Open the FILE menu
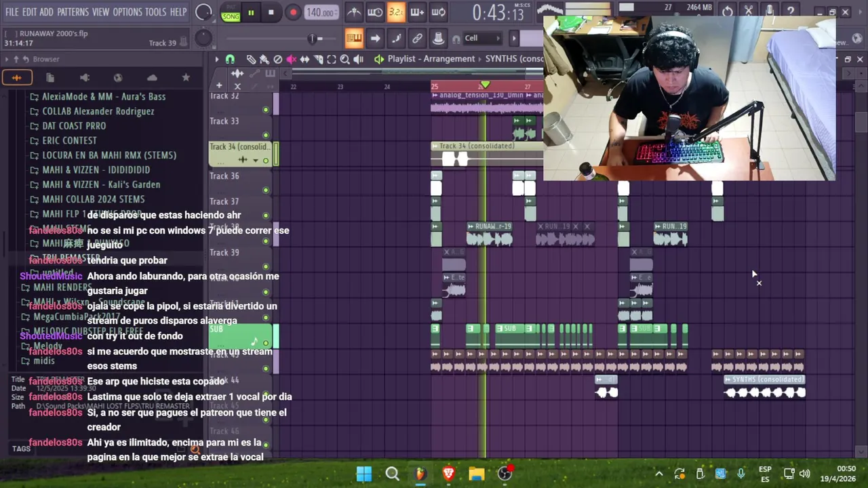Screen dimensions: 868x488 12,12
